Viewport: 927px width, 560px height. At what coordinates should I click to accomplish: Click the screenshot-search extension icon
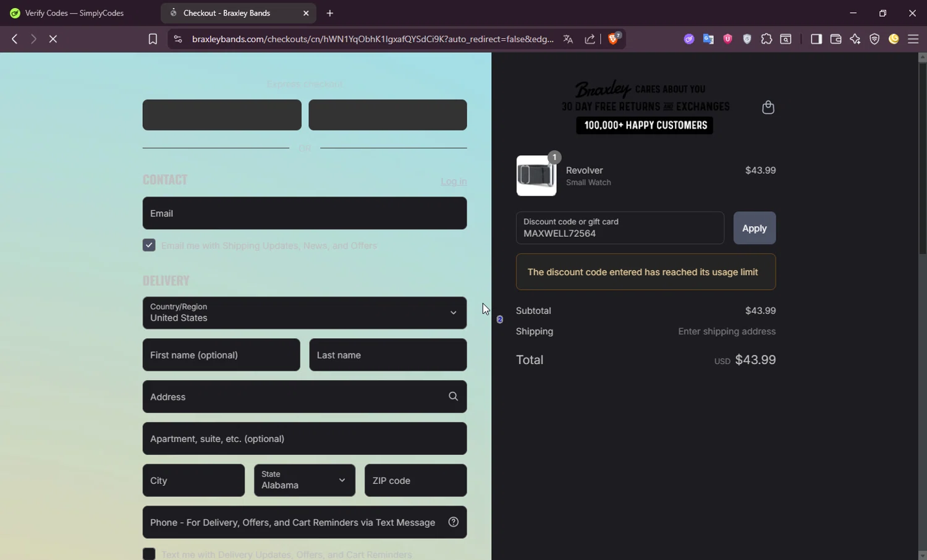(785, 39)
